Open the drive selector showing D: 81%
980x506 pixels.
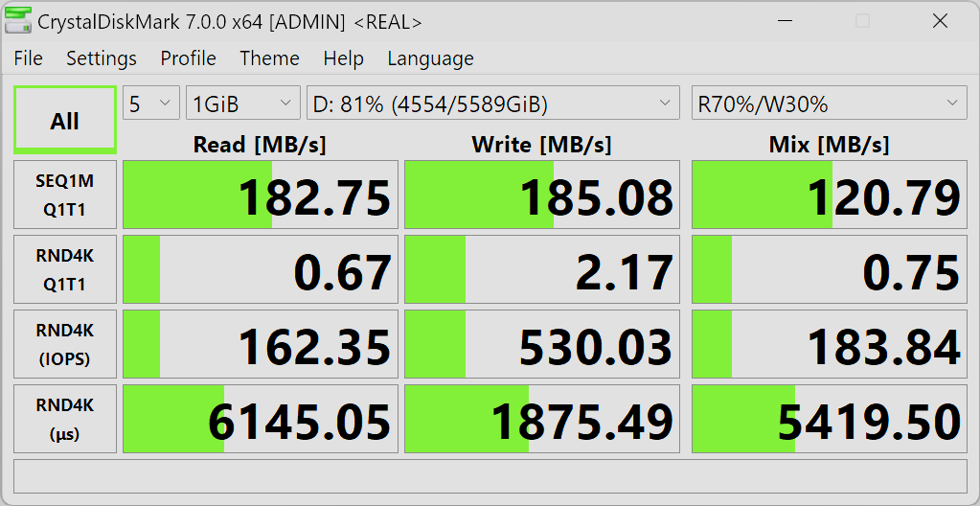492,103
